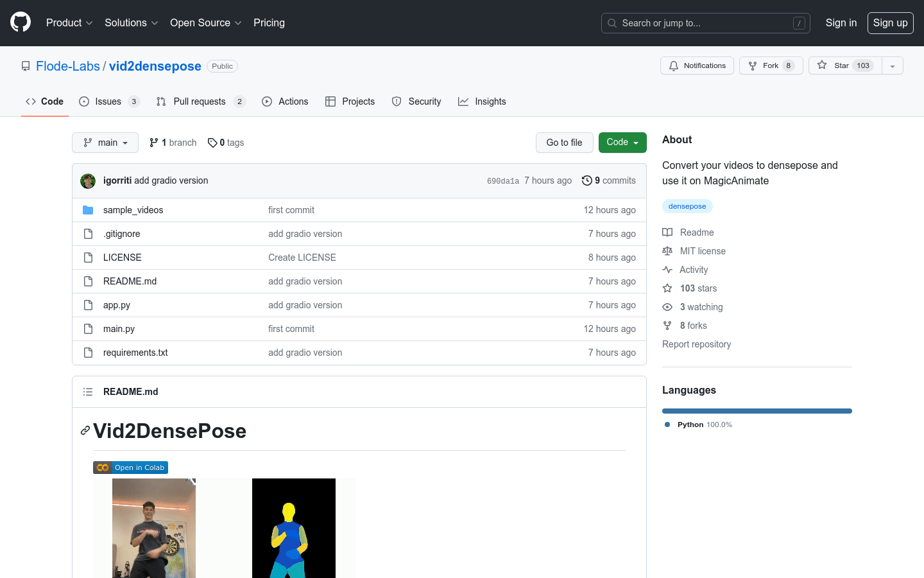Viewport: 924px width, 578px height.
Task: Expand the star lists dropdown arrow
Action: point(892,66)
